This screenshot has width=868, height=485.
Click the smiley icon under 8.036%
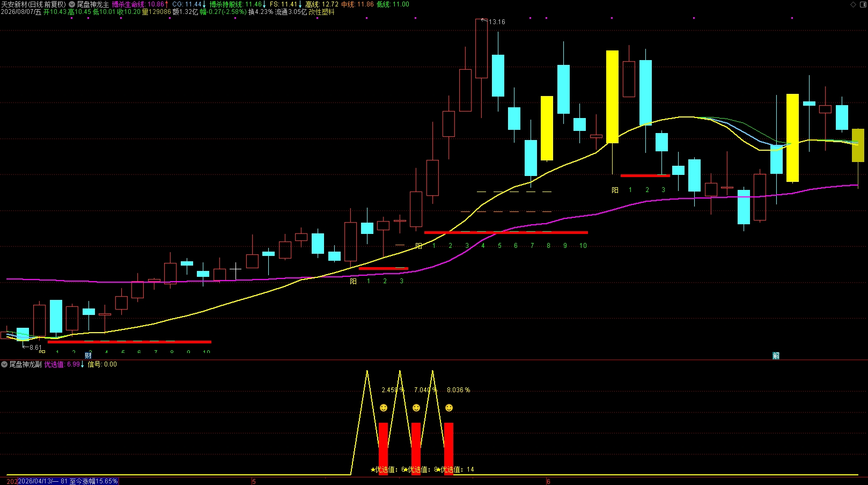[x=449, y=408]
